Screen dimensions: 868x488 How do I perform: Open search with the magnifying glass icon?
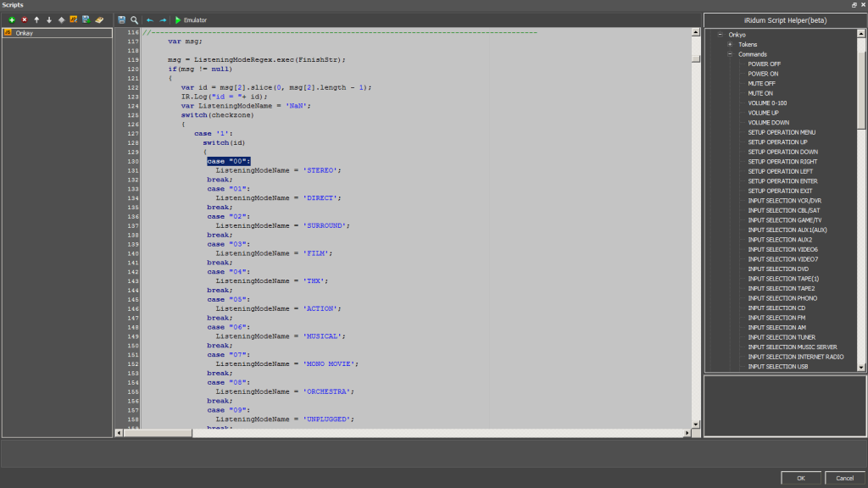(x=134, y=19)
